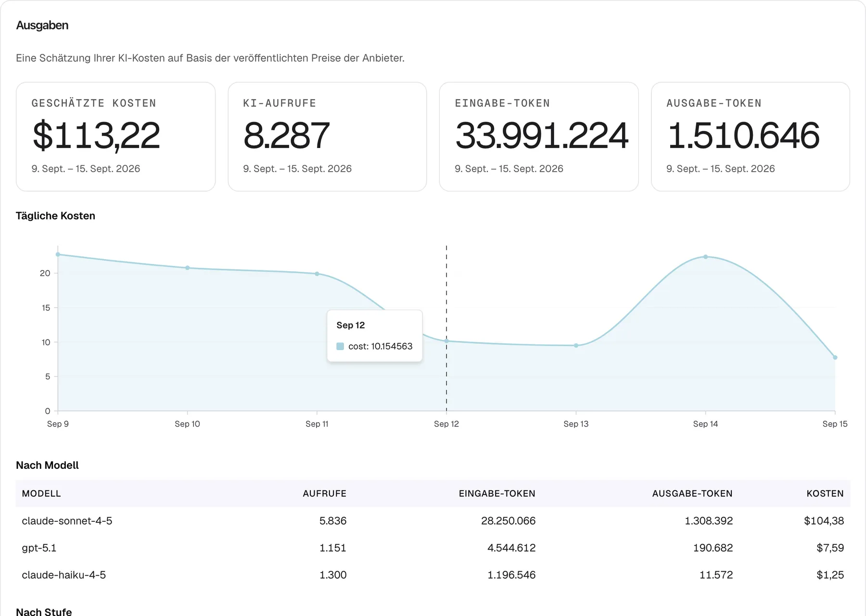Click the Nach Modell heading
866x616 pixels.
(47, 465)
